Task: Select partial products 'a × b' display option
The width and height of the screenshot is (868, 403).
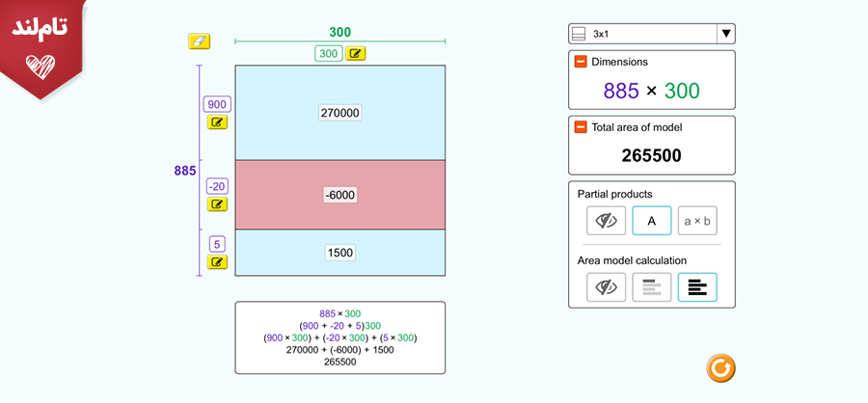Action: (x=697, y=221)
